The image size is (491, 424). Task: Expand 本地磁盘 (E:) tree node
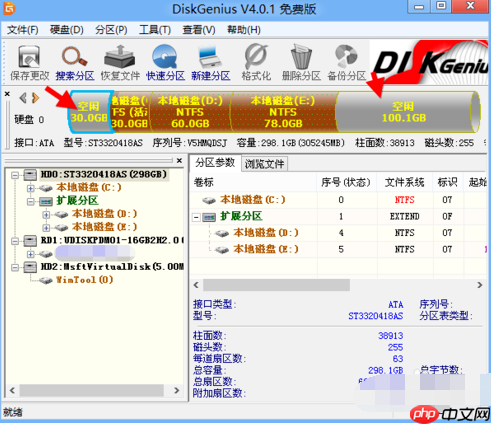(46, 228)
